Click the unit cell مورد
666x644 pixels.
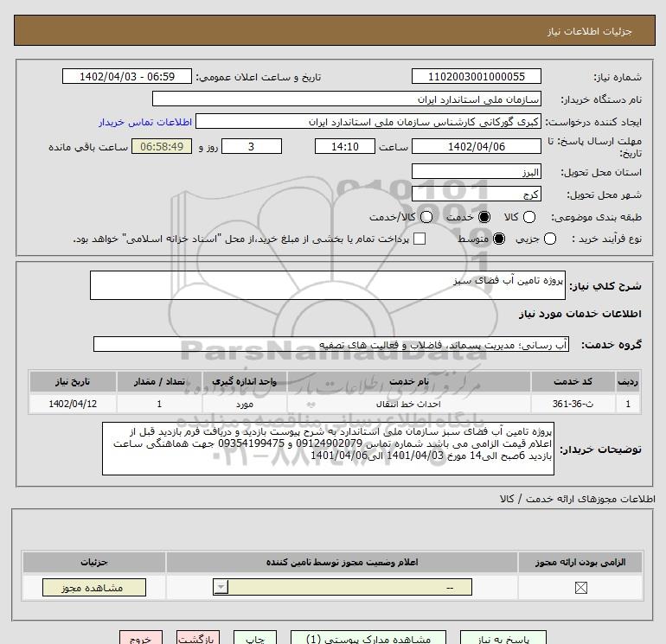245,404
